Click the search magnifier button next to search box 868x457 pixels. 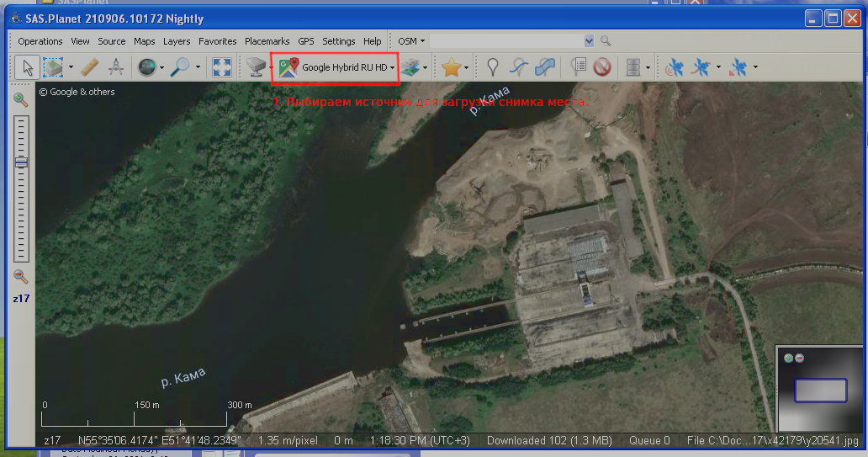[606, 41]
